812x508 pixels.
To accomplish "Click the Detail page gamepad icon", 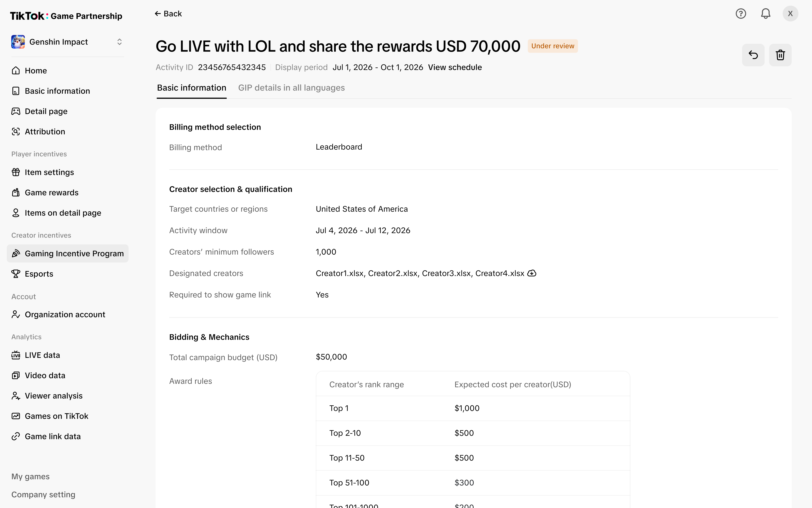I will click(x=16, y=111).
